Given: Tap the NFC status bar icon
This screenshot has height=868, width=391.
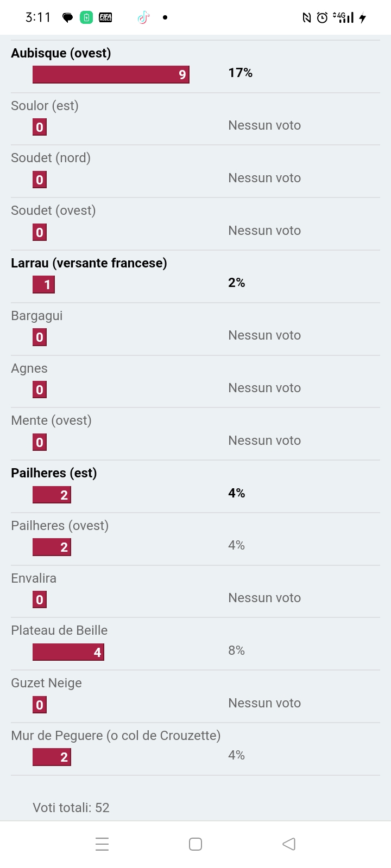Looking at the screenshot, I should (307, 18).
